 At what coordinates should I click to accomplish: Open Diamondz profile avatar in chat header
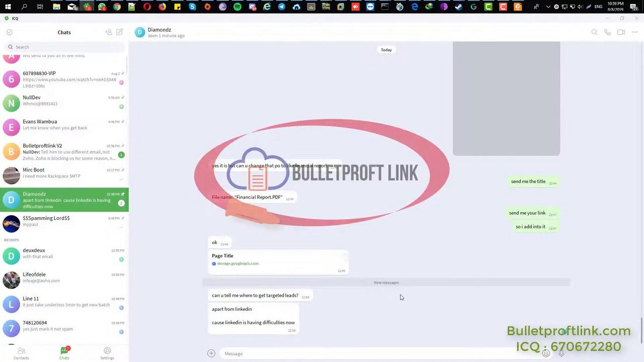(140, 32)
